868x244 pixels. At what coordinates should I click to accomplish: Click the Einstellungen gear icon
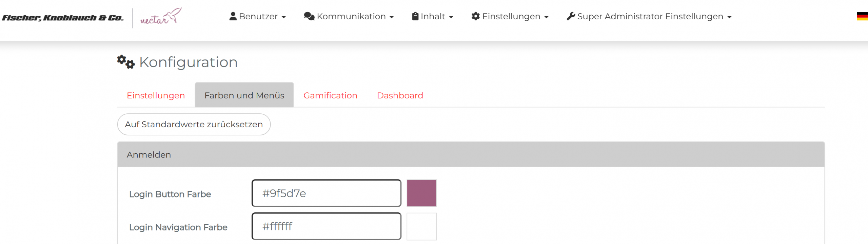tap(476, 16)
